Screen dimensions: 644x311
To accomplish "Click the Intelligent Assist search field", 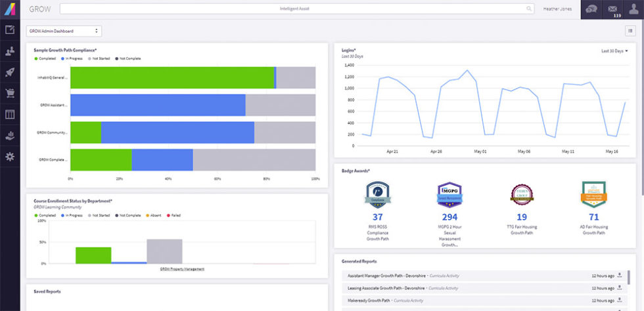I will [x=297, y=9].
